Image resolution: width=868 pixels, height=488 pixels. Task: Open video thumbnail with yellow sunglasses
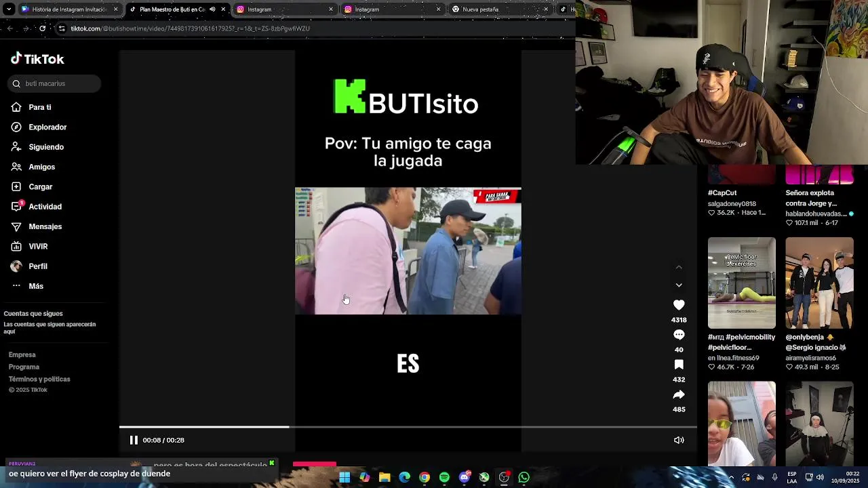742,424
